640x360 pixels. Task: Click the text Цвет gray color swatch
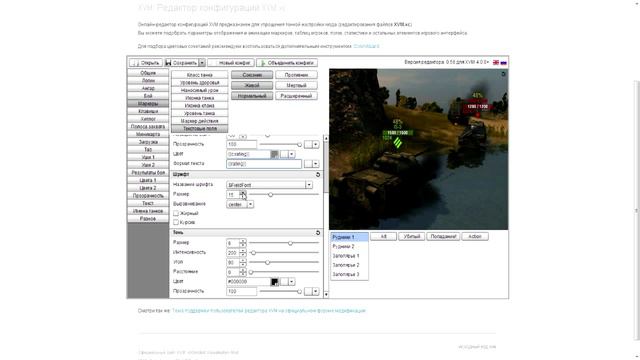coord(275,154)
